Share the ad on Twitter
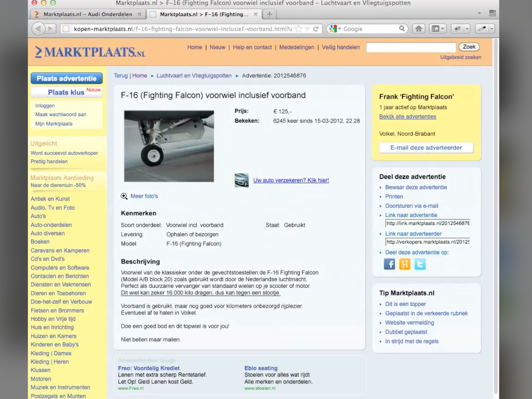 tap(420, 264)
